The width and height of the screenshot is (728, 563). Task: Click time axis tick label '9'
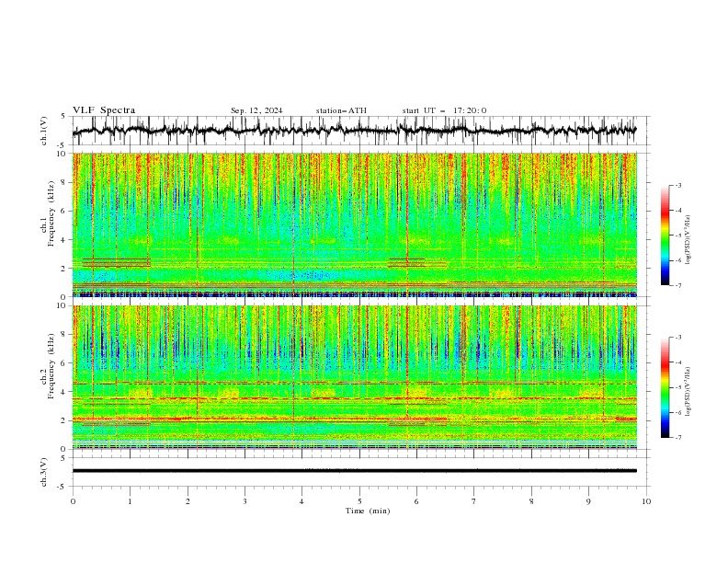click(588, 501)
